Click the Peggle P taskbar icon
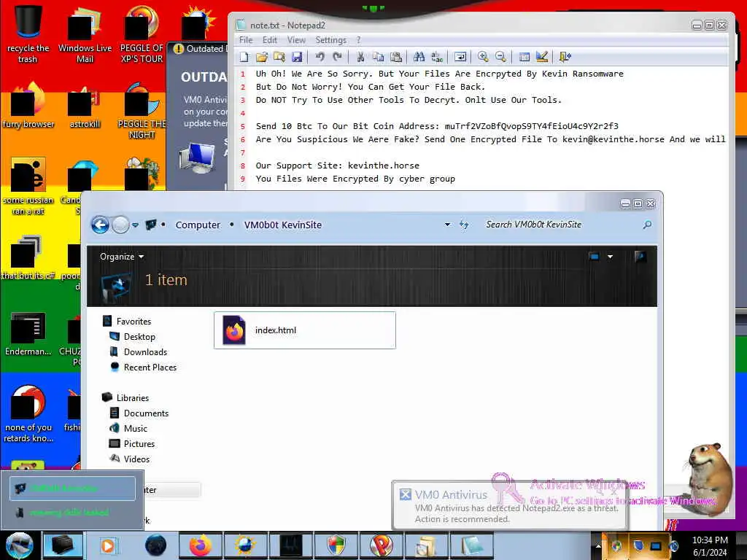Image resolution: width=747 pixels, height=560 pixels. coord(382,545)
